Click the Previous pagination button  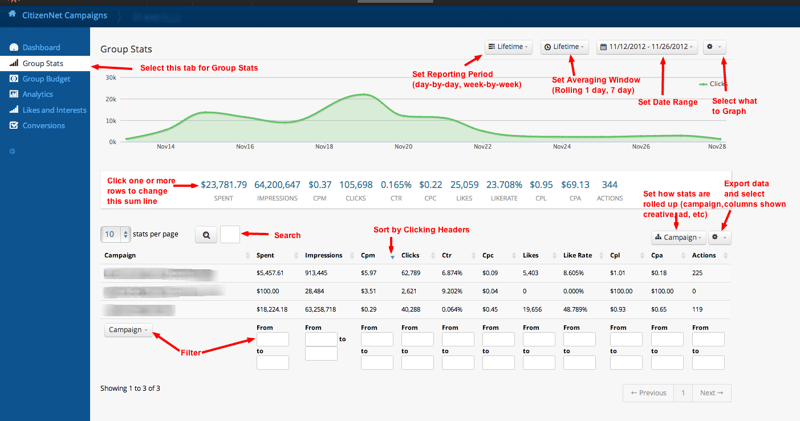click(648, 393)
